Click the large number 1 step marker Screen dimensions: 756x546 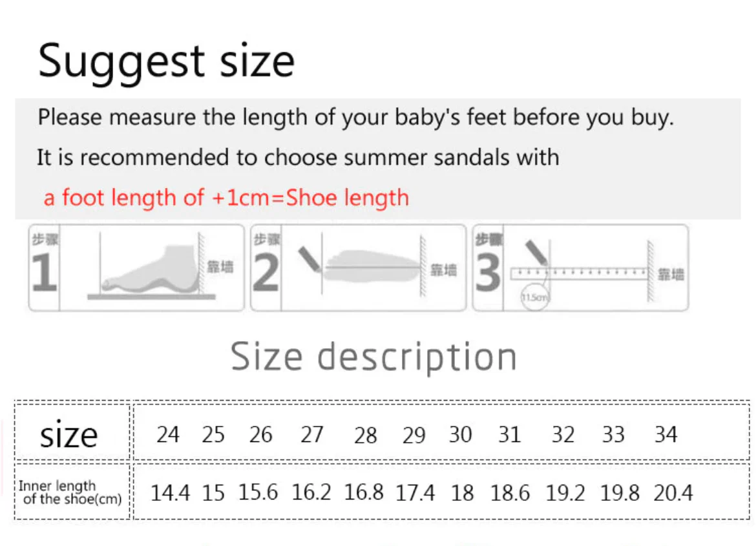click(44, 274)
